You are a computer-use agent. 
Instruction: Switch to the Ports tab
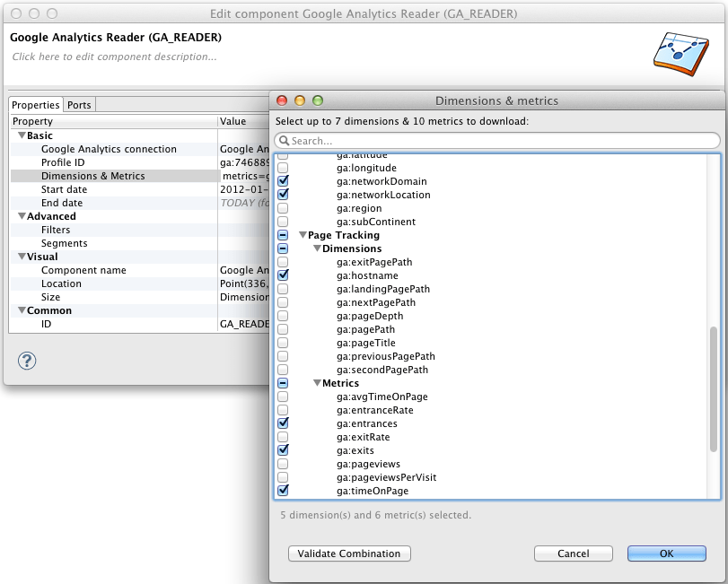(x=79, y=104)
